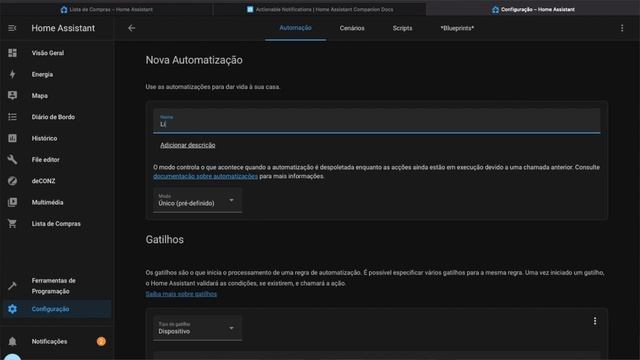
Task: Switch to Actionable Notifications browser tab
Action: pos(320,9)
